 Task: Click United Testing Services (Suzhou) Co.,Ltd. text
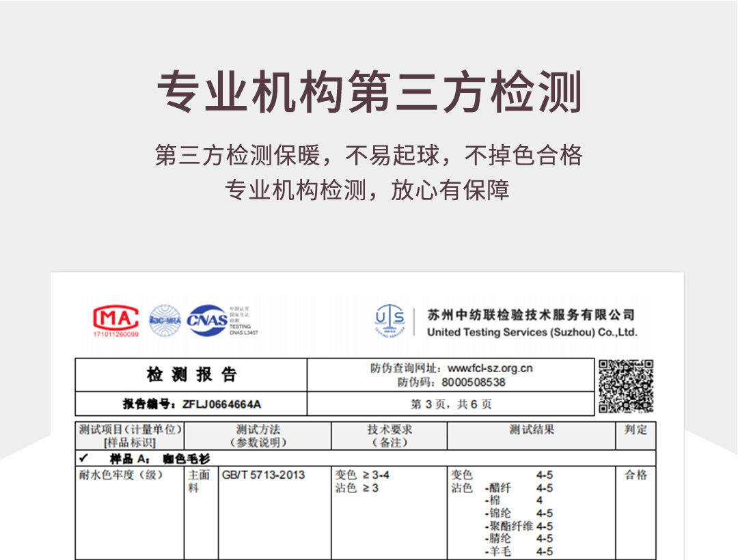coord(532,332)
